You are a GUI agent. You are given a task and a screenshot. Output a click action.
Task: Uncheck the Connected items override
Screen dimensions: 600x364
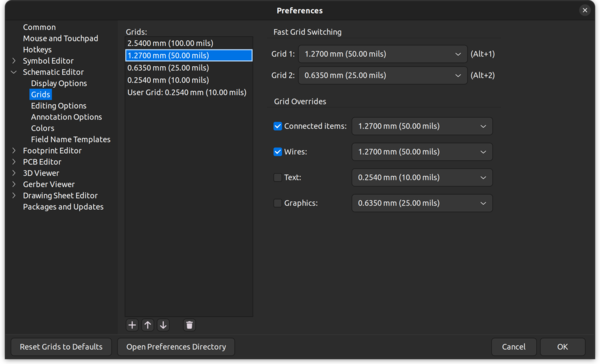[x=278, y=126]
